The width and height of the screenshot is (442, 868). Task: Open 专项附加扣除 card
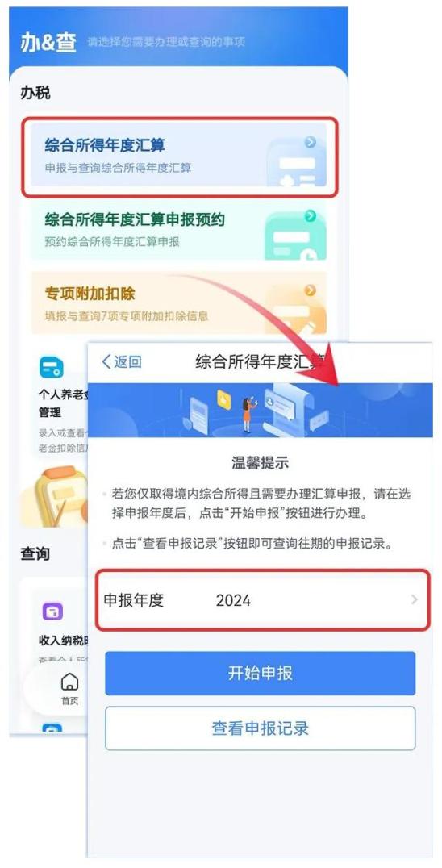179,303
